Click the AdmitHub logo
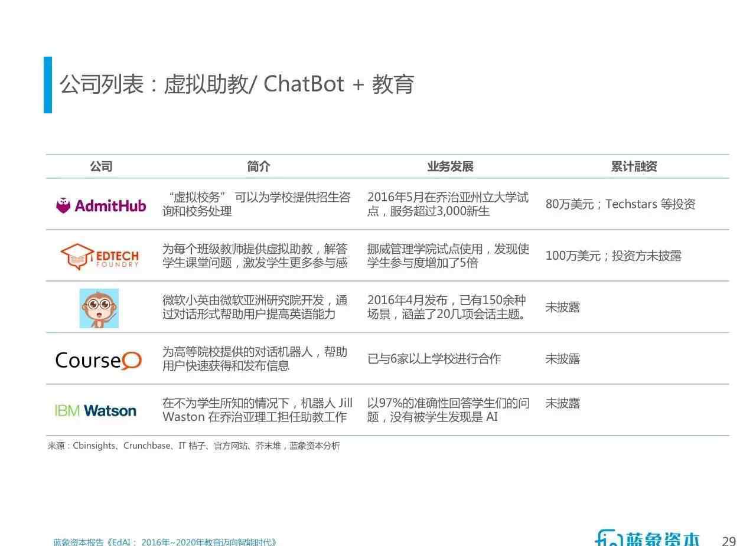This screenshot has height=546, width=756. click(x=100, y=205)
